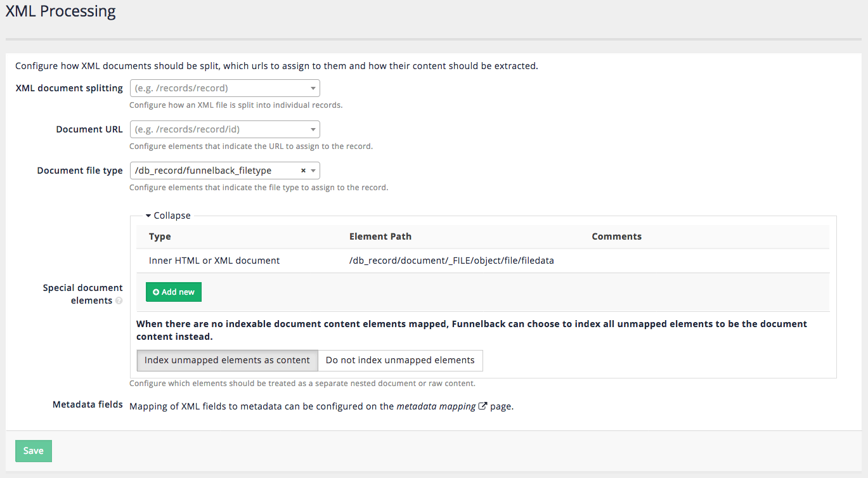The width and height of the screenshot is (868, 478).
Task: Open the external metadata mapping link icon
Action: [483, 405]
